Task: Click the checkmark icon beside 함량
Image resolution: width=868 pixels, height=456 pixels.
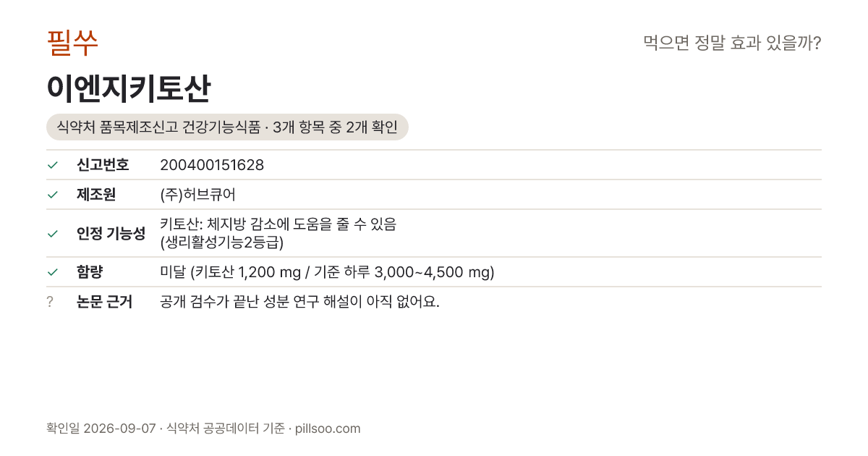Action: click(x=52, y=272)
